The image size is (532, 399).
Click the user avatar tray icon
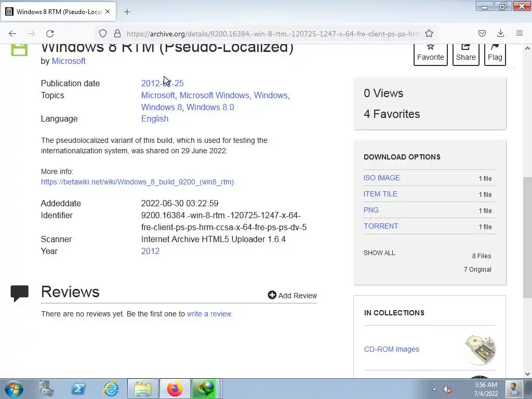click(x=514, y=389)
